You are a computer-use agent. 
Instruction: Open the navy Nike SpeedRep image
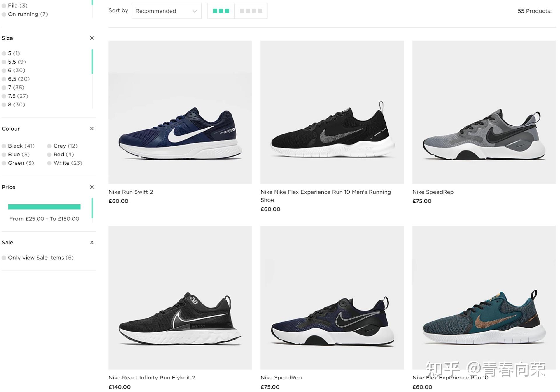click(x=332, y=297)
